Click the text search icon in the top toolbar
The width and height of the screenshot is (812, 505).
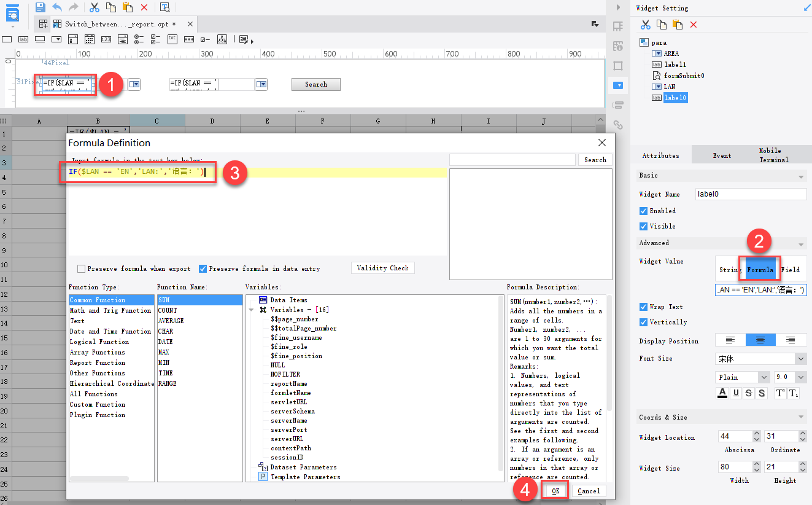coord(164,7)
